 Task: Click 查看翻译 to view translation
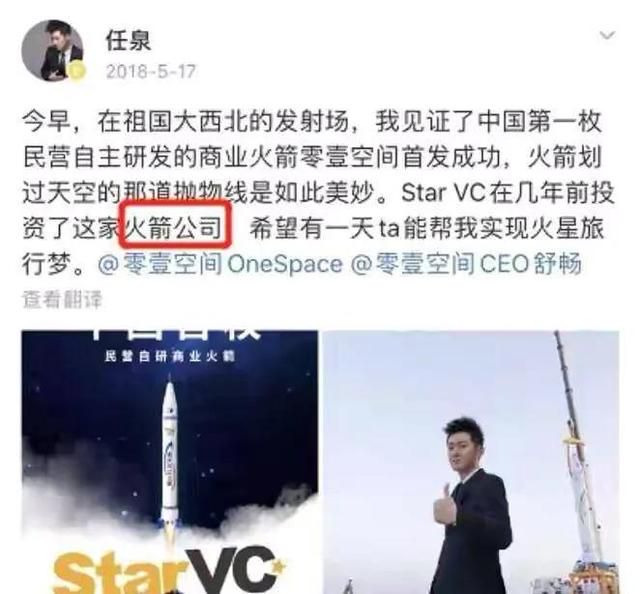(62, 299)
